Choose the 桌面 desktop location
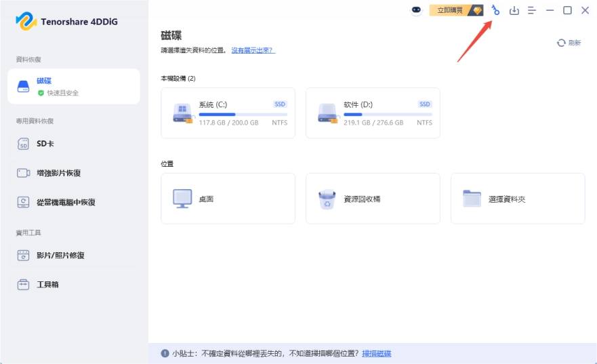The height and width of the screenshot is (364, 597). tap(228, 199)
